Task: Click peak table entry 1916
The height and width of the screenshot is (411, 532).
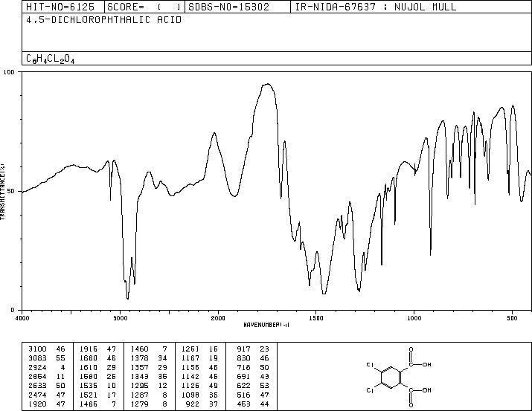Action: coord(97,349)
